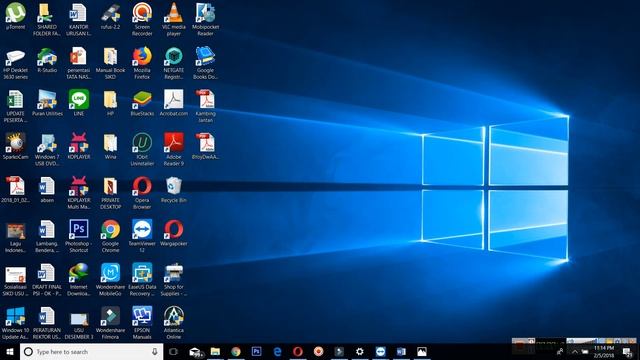Open the 2018_01_02 PDF file
640x360 pixels.
pyautogui.click(x=16, y=190)
